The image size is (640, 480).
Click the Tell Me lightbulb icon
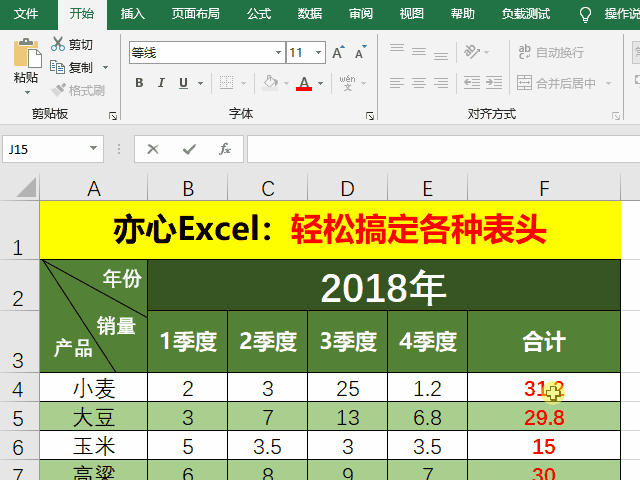click(585, 15)
